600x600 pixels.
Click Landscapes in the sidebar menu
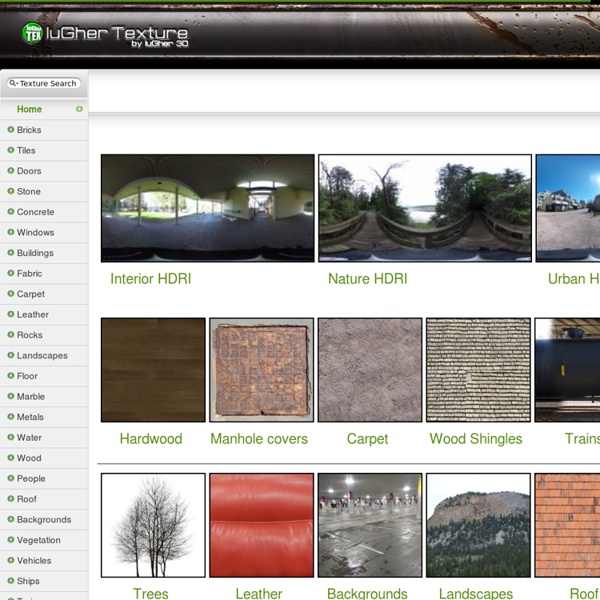[x=42, y=356]
